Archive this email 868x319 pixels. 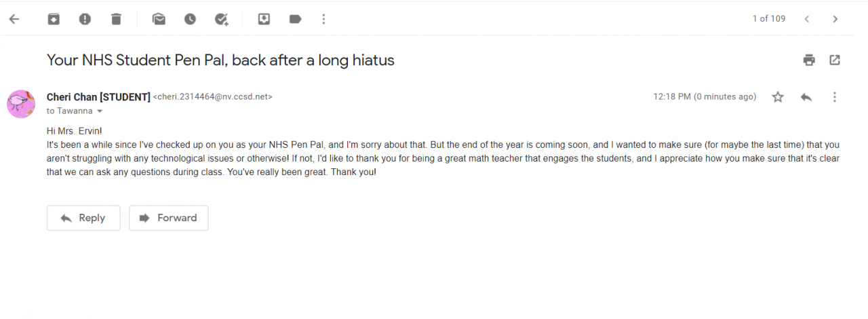coord(54,19)
